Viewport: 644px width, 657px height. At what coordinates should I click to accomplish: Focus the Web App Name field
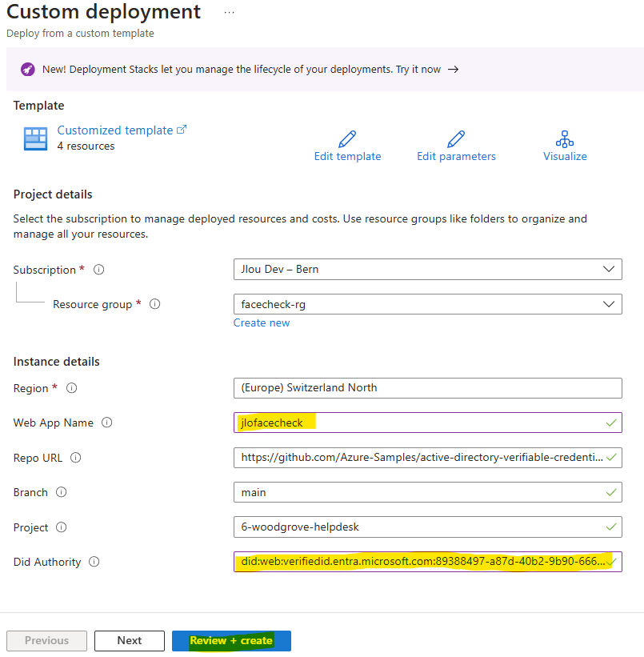click(428, 423)
